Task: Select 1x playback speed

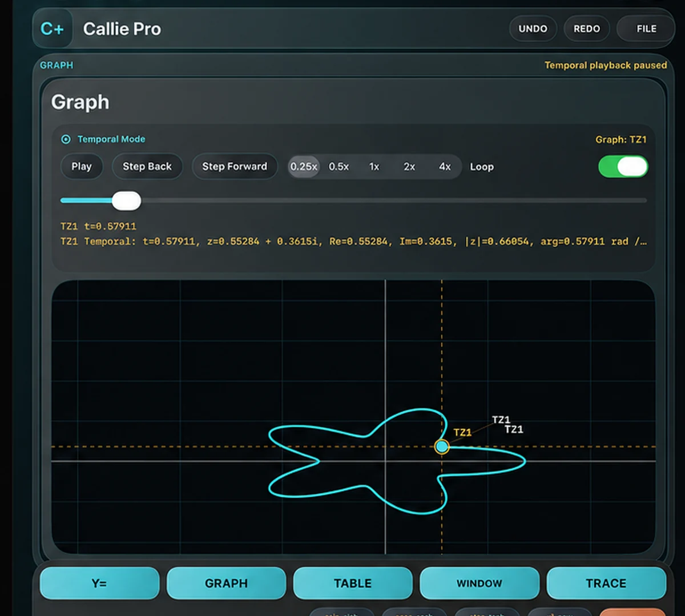Action: coord(374,167)
